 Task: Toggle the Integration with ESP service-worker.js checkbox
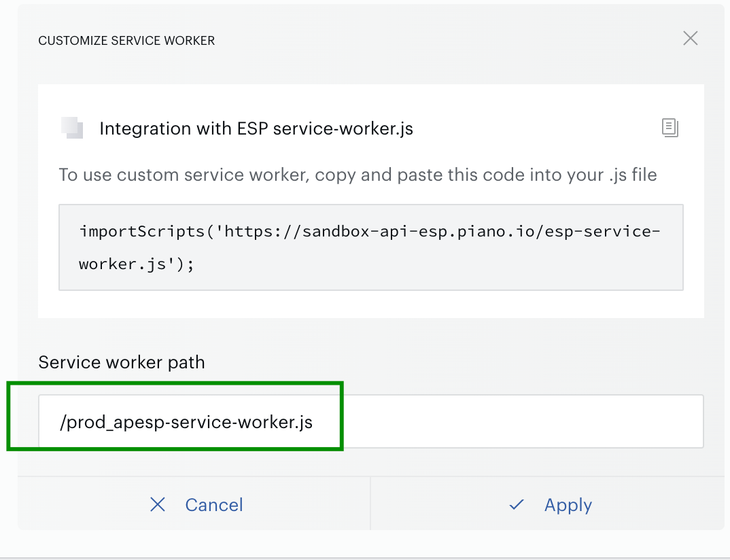pos(72,128)
